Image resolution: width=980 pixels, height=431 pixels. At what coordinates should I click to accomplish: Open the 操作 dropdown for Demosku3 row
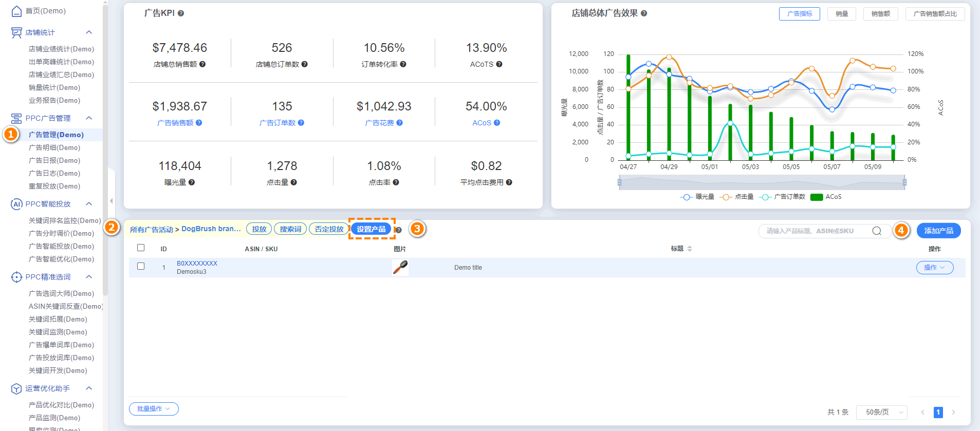(x=934, y=268)
